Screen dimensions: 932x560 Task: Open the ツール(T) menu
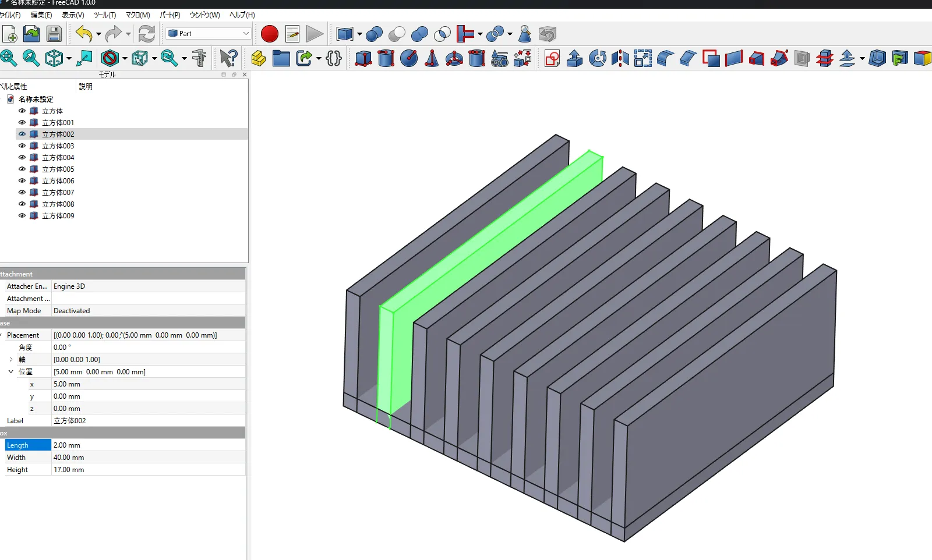tap(105, 15)
